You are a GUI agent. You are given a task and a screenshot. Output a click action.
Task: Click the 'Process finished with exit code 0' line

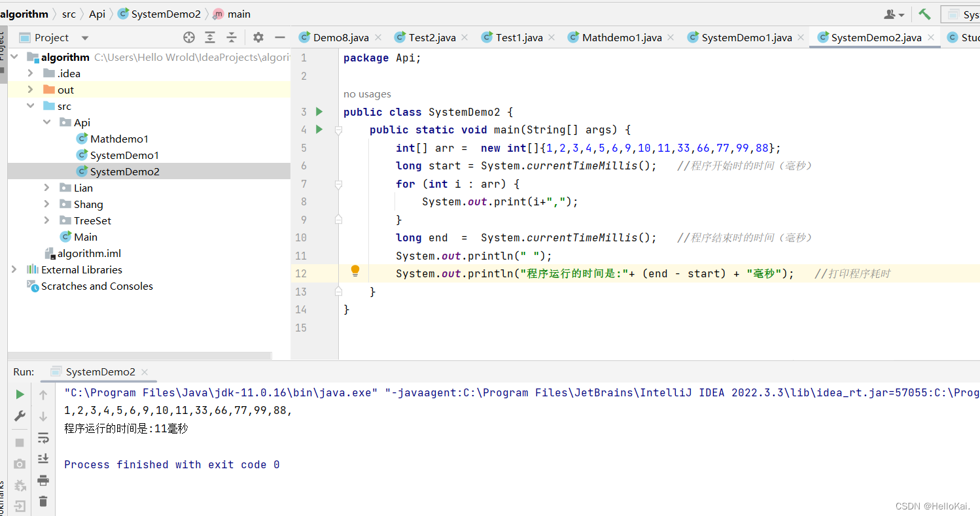coord(172,464)
